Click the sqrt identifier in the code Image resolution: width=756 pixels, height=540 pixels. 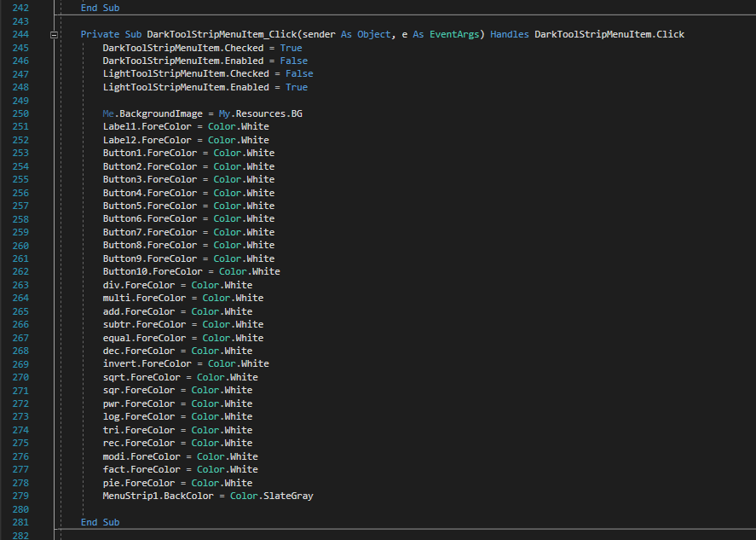pos(113,377)
